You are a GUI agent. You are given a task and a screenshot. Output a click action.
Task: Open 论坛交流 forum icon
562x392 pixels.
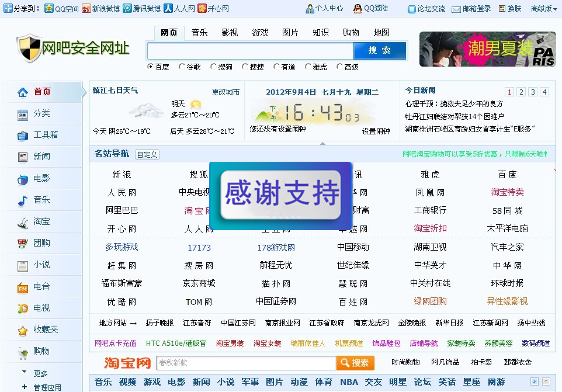pos(412,9)
